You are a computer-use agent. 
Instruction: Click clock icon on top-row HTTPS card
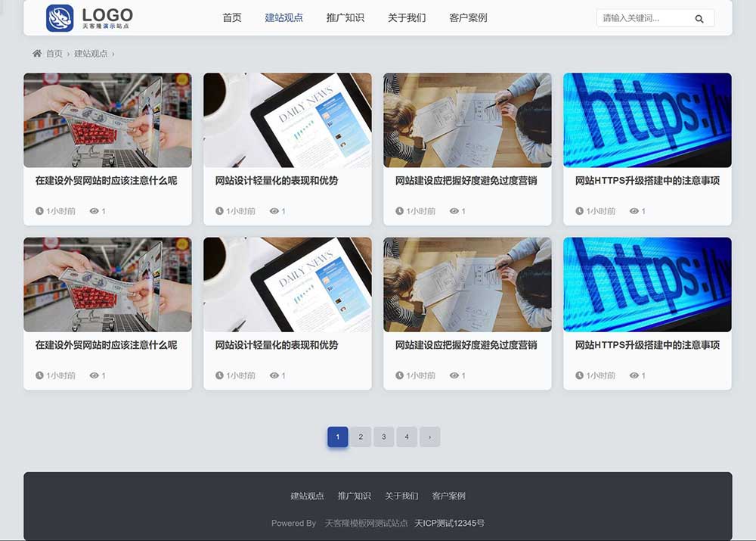[580, 211]
